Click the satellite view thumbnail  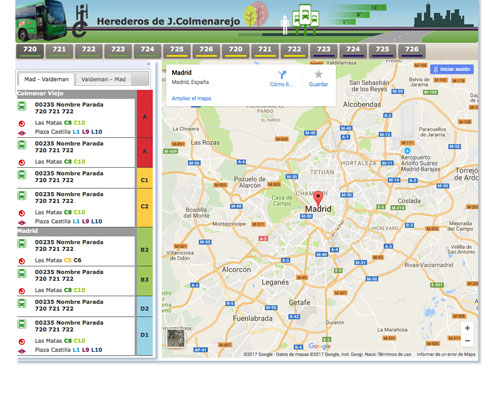pyautogui.click(x=175, y=338)
